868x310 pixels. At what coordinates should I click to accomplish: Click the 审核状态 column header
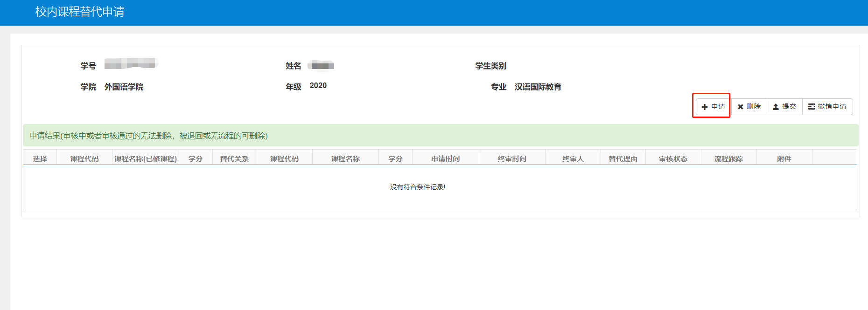point(673,158)
